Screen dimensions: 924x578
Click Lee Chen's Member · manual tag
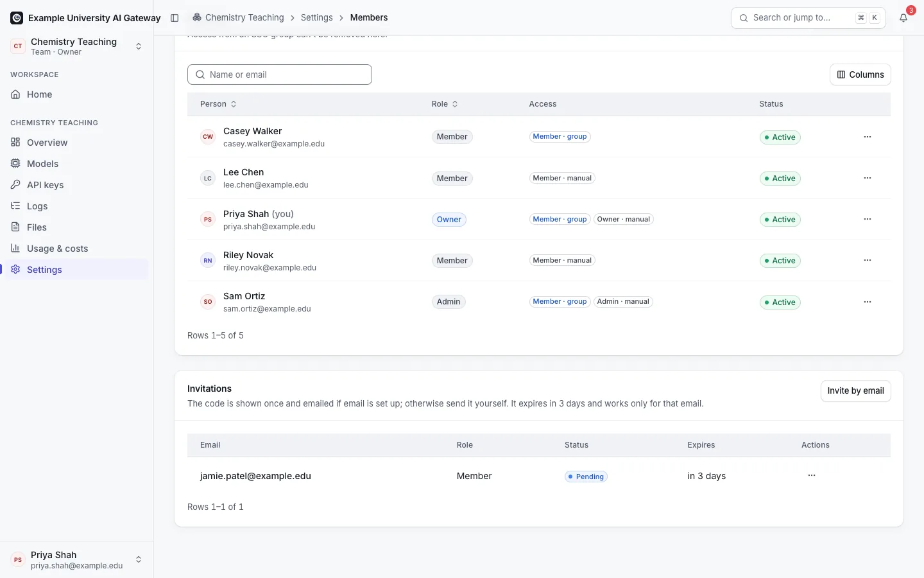point(562,179)
